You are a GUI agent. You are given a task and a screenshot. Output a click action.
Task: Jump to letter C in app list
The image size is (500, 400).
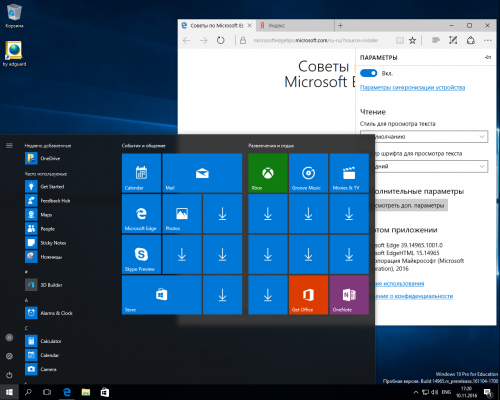tap(26, 328)
